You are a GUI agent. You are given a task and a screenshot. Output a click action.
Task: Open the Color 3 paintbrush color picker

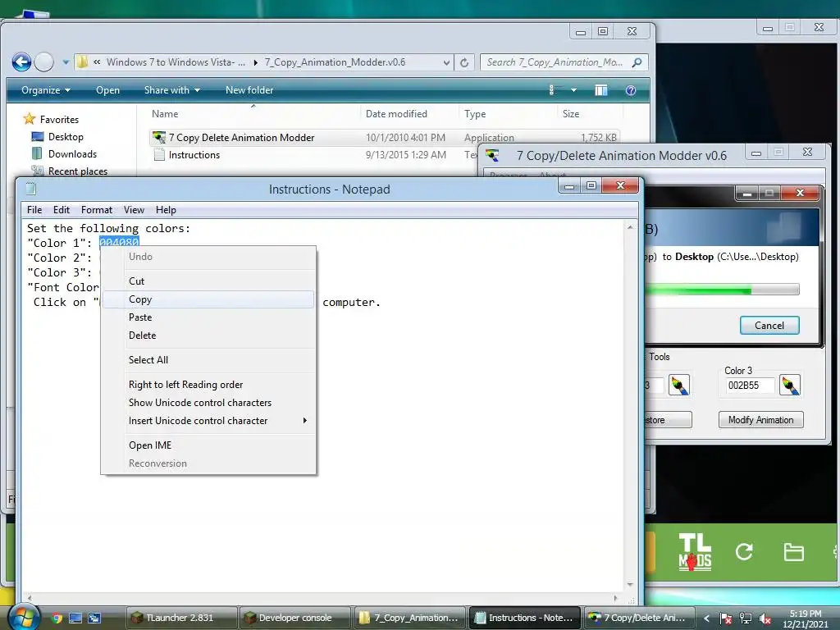[x=790, y=386]
